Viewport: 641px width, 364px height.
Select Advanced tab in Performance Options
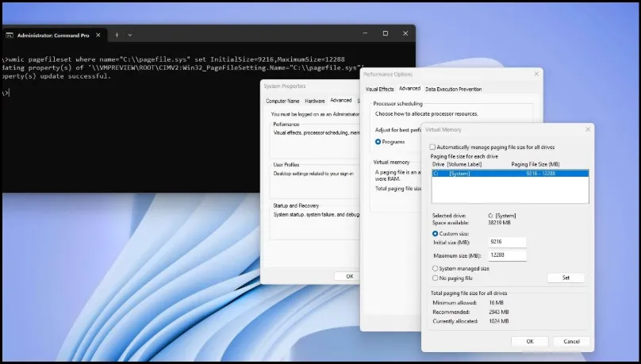(x=409, y=88)
